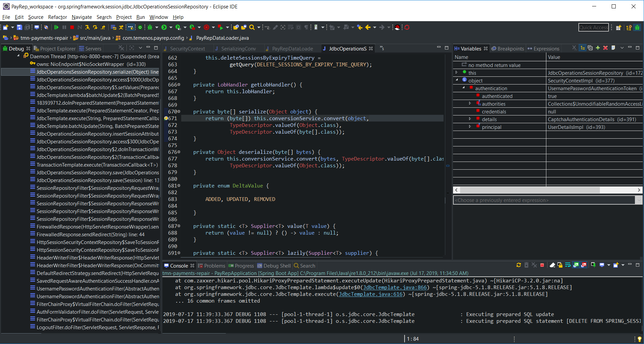Click the Resume debug icon
This screenshot has height=344, width=644.
click(x=56, y=28)
